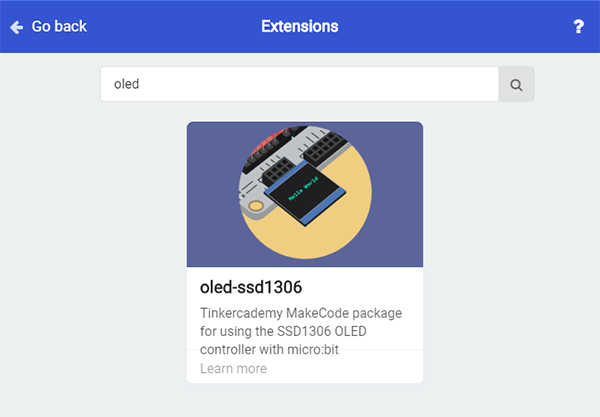
Task: Click the Extensions page title
Action: click(300, 26)
